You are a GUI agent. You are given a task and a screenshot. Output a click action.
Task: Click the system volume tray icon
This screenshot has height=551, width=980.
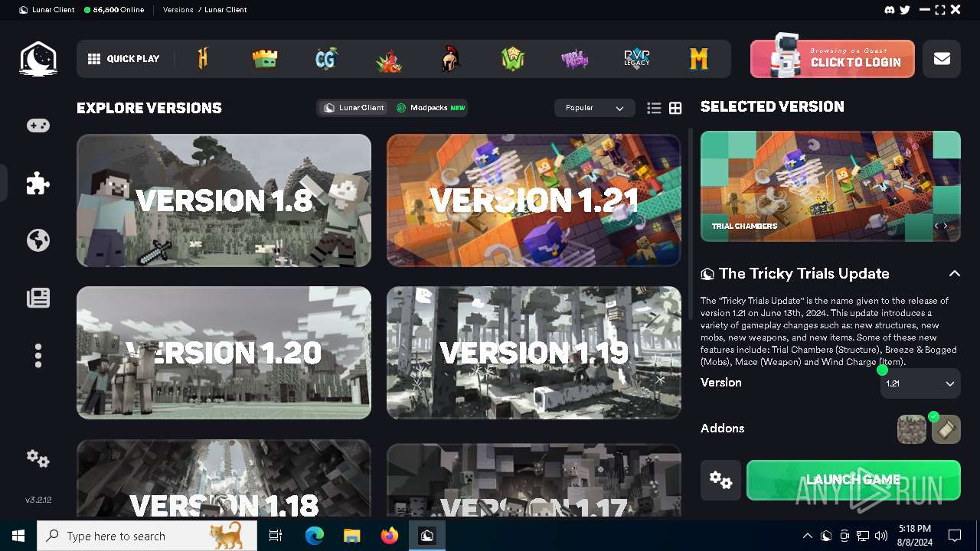tap(881, 536)
